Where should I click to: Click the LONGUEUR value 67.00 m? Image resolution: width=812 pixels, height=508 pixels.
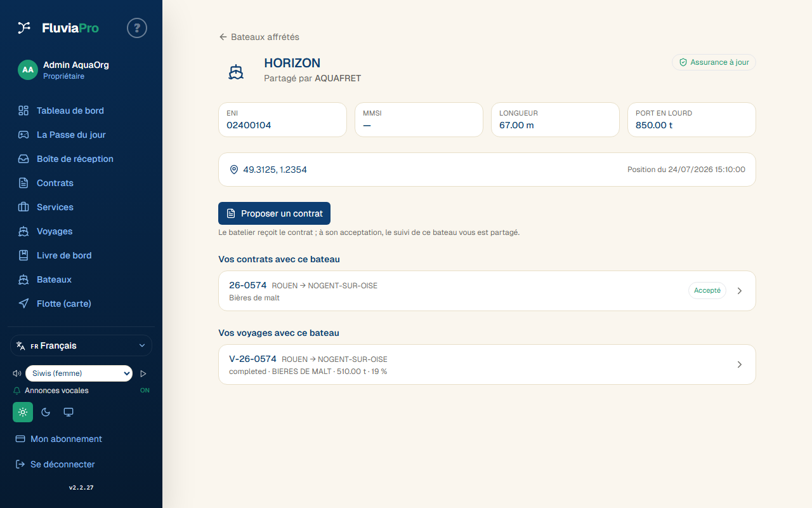516,125
